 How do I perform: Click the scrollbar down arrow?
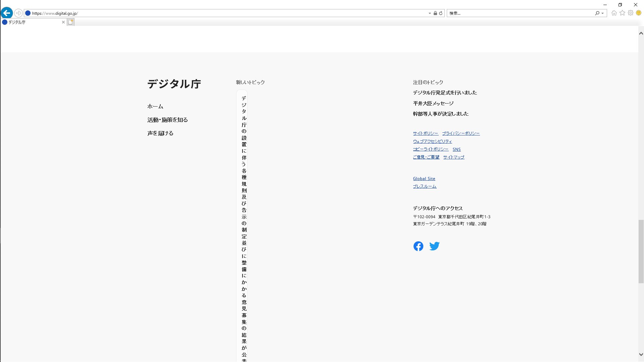coord(641,354)
